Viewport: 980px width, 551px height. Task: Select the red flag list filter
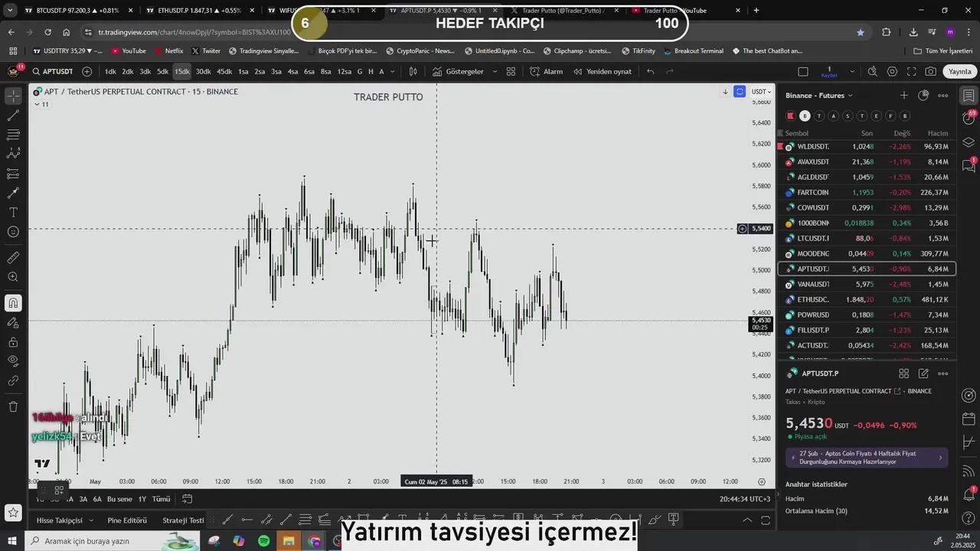pyautogui.click(x=791, y=116)
